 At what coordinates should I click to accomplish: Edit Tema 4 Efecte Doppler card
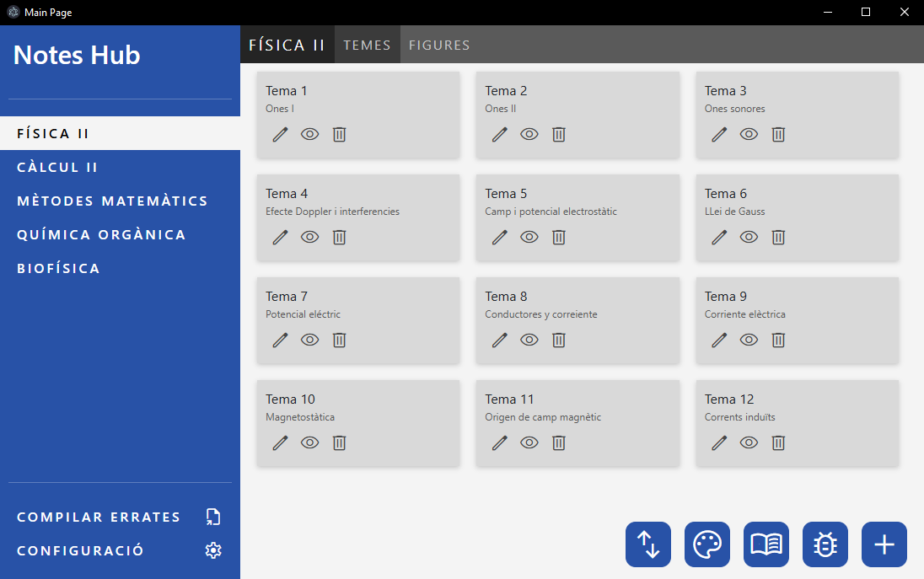[x=280, y=238]
